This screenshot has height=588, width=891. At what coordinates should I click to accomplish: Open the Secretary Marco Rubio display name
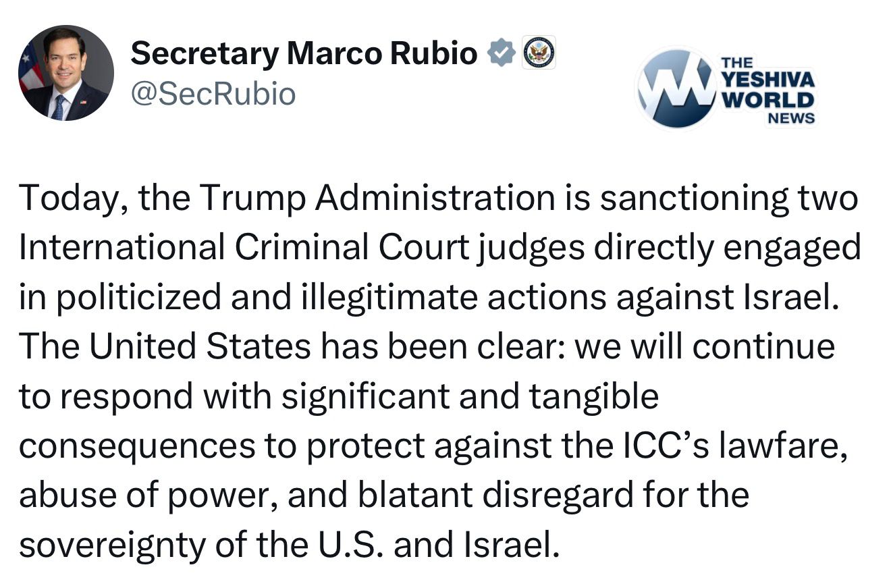click(304, 53)
